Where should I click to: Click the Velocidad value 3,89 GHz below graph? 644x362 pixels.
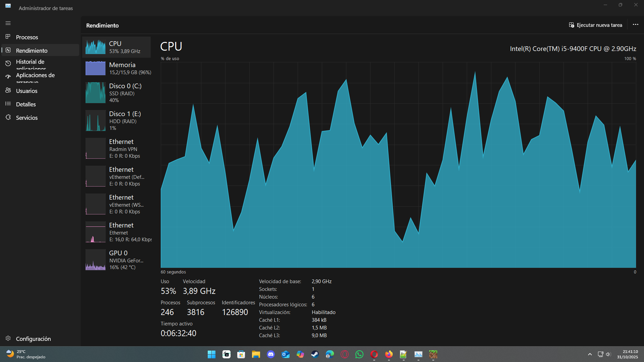[199, 291]
